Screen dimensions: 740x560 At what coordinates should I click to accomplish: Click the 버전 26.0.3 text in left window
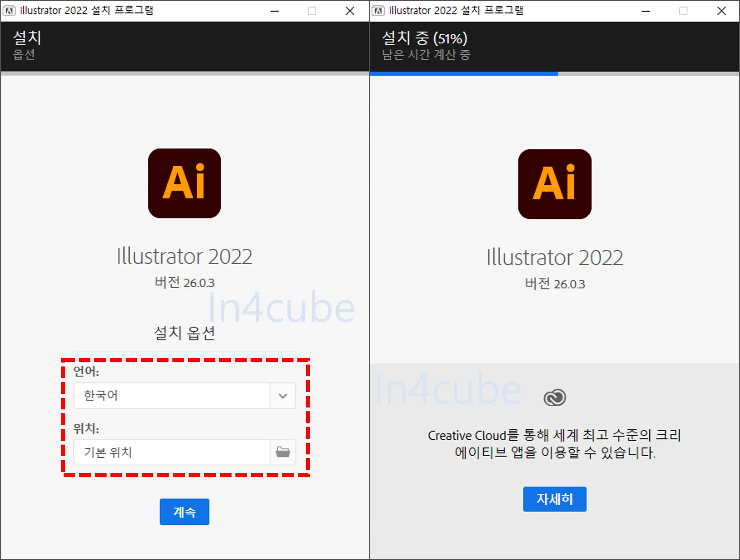click(x=184, y=283)
